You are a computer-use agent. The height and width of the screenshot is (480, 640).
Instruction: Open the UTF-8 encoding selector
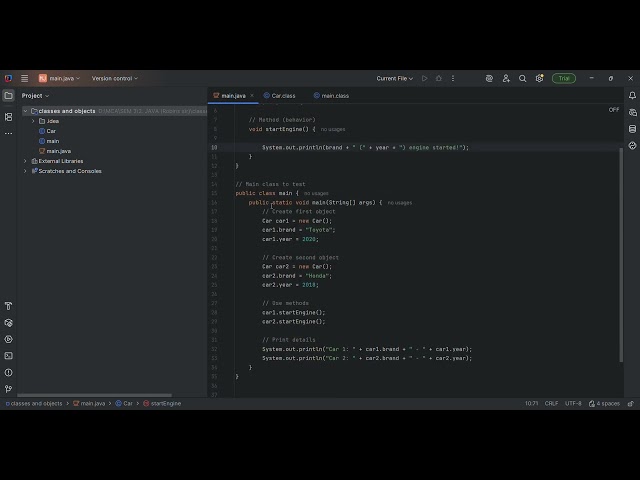point(573,404)
